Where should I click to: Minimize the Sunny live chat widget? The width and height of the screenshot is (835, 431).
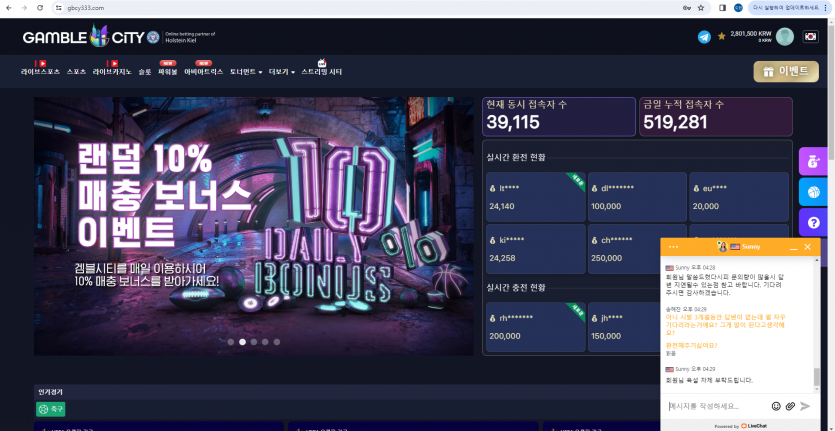(793, 247)
